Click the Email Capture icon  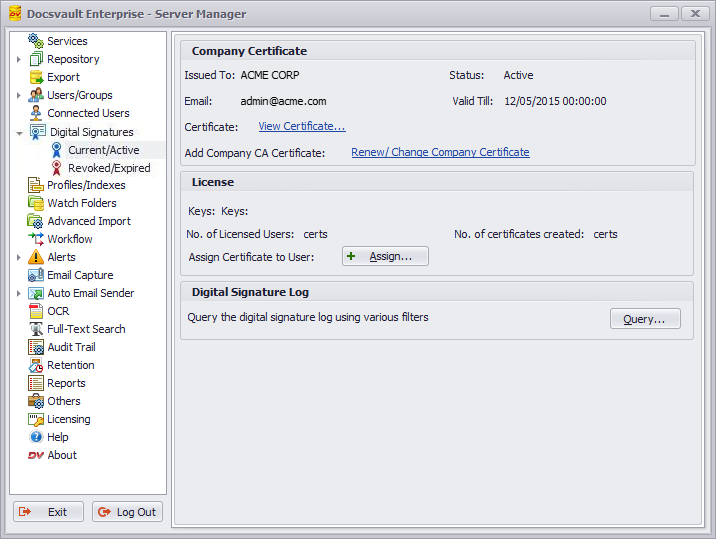point(36,275)
